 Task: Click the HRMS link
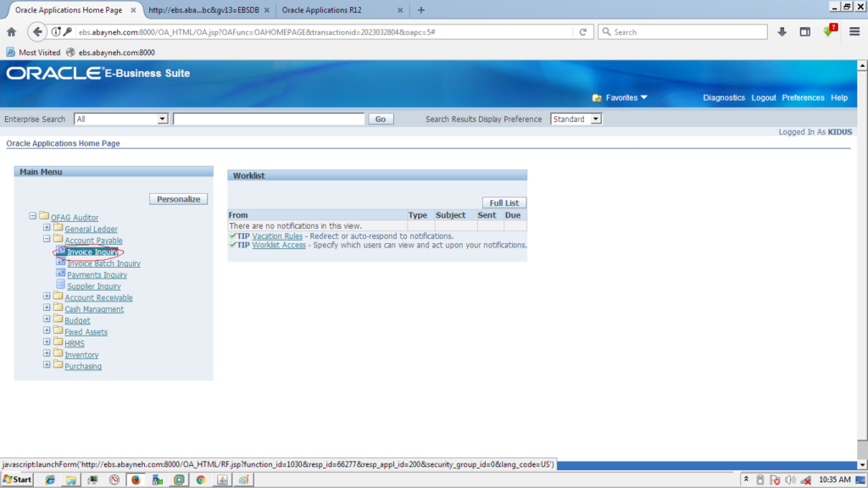[75, 344]
